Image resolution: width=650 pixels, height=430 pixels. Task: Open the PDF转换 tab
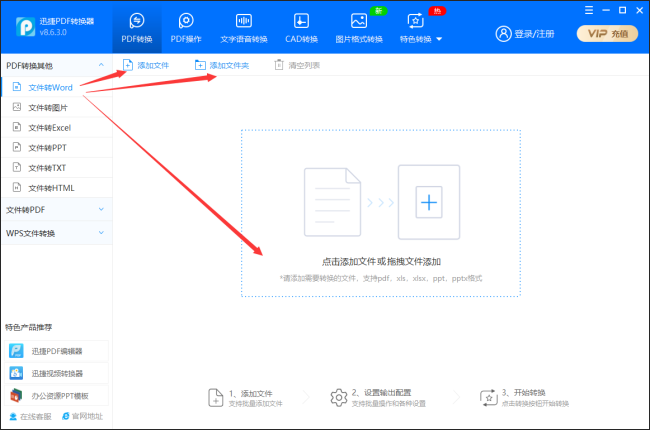(x=137, y=28)
